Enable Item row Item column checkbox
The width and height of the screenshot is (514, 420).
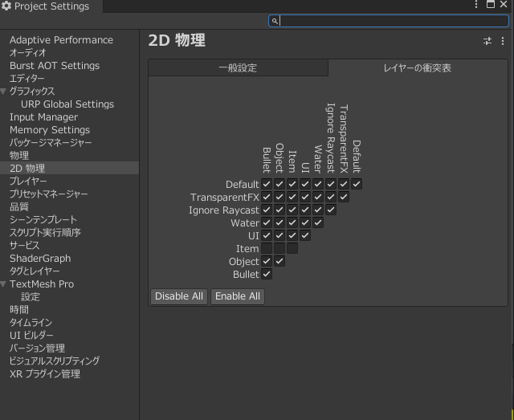tap(292, 248)
